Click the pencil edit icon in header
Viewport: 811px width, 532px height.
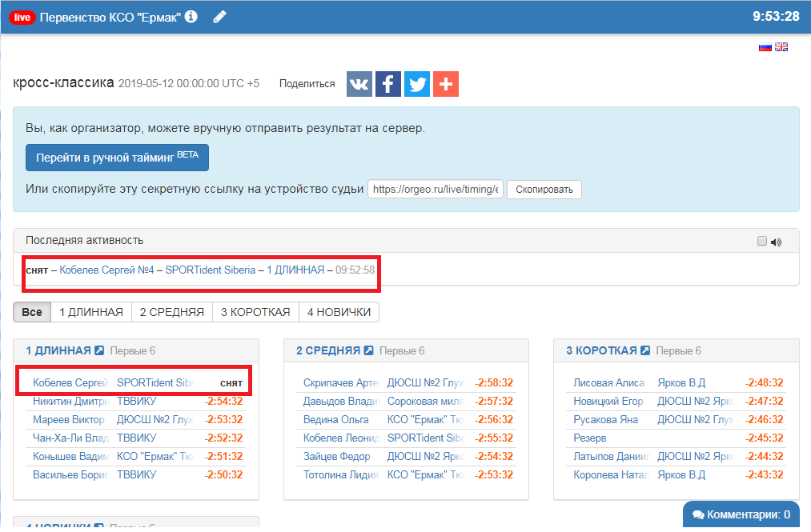(220, 17)
